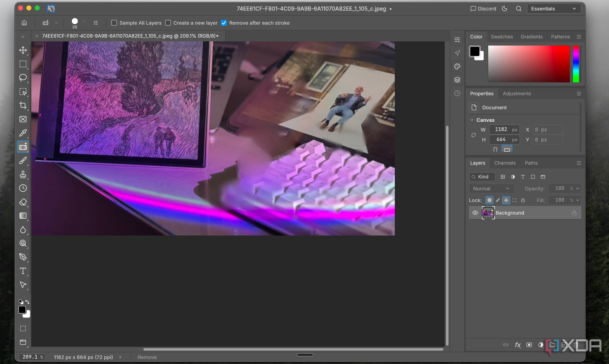Switch to the Channels tab

[505, 163]
